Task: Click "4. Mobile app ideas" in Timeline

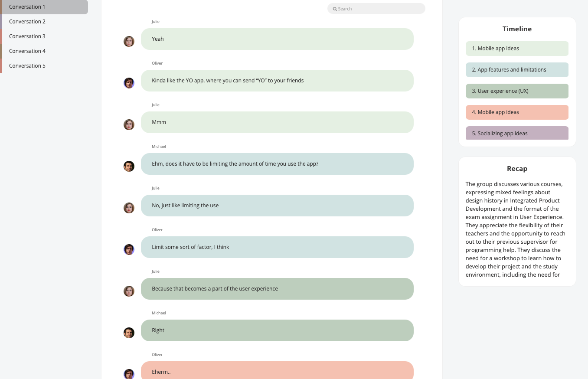Action: pos(517,112)
